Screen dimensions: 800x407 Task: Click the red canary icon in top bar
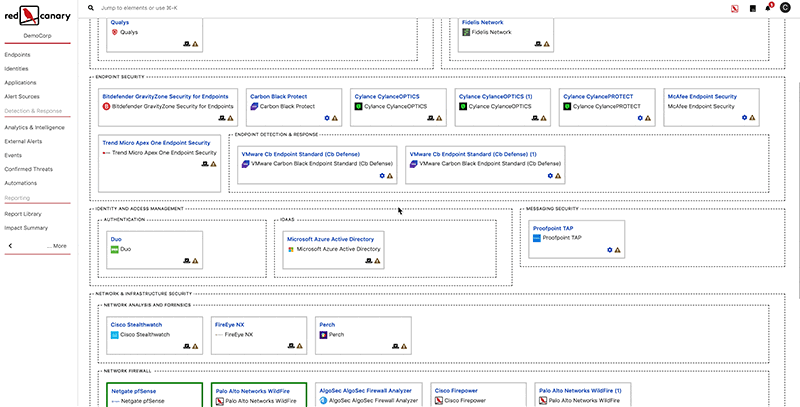[735, 9]
